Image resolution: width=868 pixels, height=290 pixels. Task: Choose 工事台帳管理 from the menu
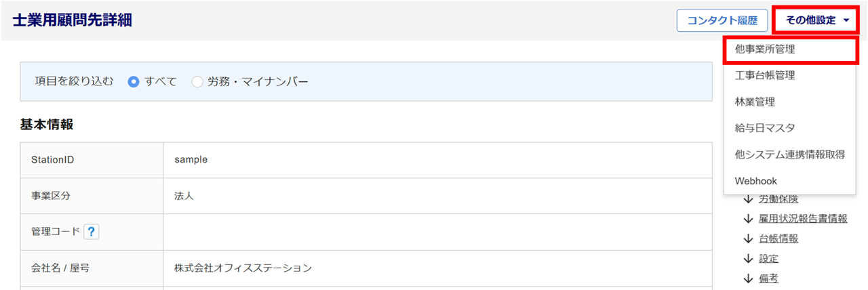(790, 75)
